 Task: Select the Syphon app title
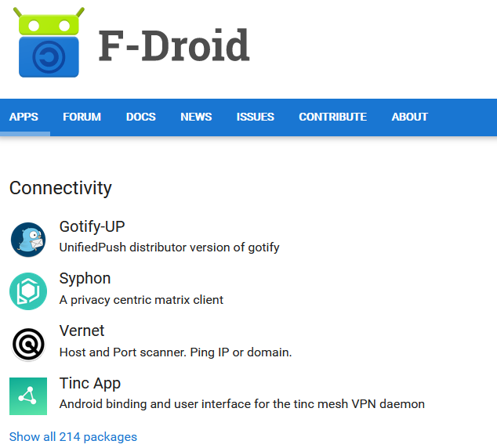pyautogui.click(x=85, y=279)
